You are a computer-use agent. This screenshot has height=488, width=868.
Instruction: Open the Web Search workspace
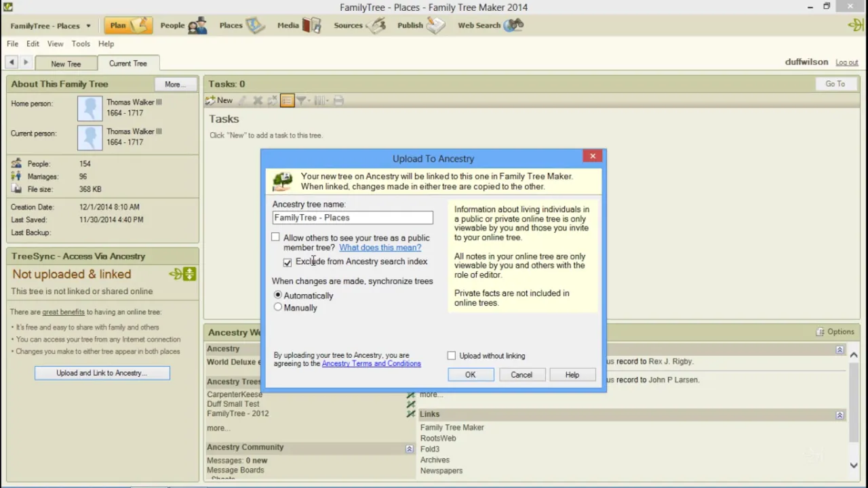pos(490,26)
